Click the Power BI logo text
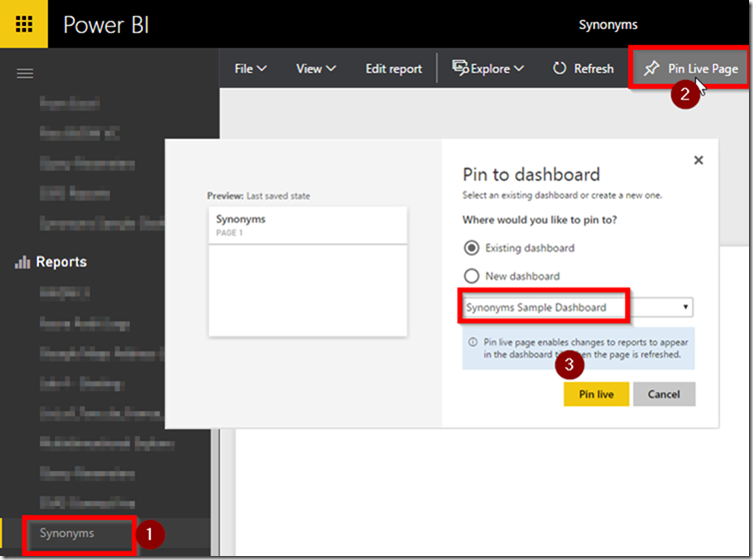This screenshot has height=560, width=753. [106, 25]
